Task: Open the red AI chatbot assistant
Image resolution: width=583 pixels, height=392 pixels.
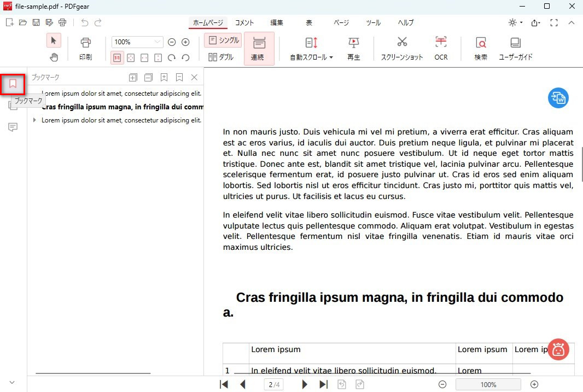Action: tap(558, 349)
